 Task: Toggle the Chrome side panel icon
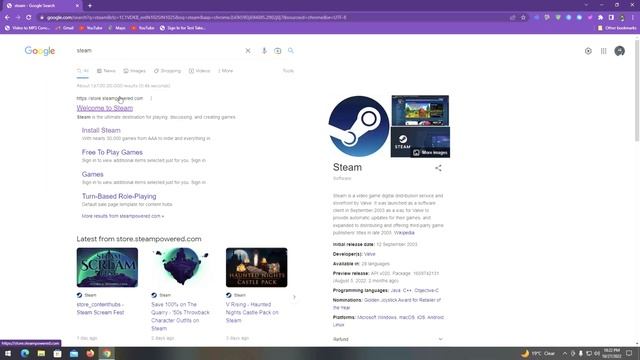[611, 18]
